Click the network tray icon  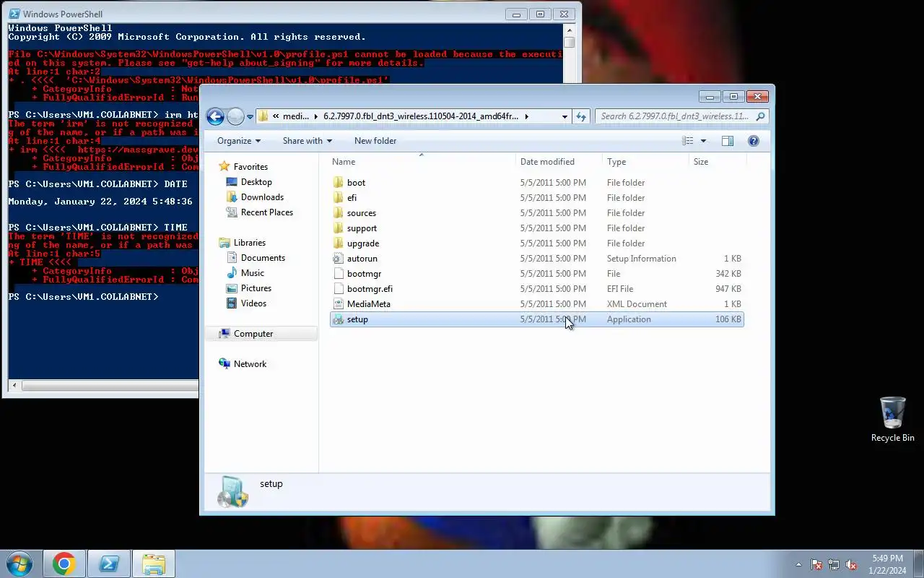834,564
